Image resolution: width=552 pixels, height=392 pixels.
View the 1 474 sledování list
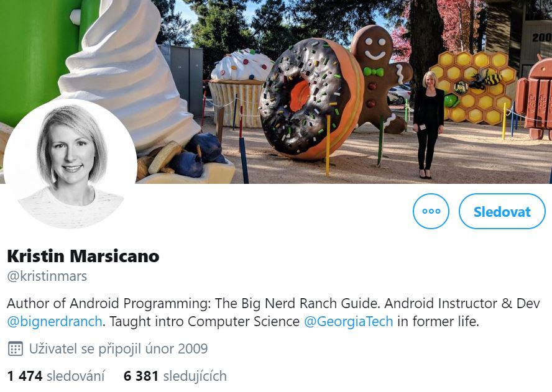point(55,376)
